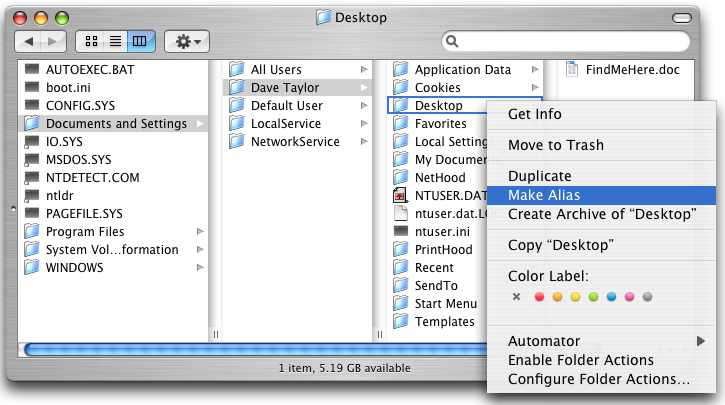725x405 pixels.
Task: Click the Application Data folder icon
Action: pos(401,69)
